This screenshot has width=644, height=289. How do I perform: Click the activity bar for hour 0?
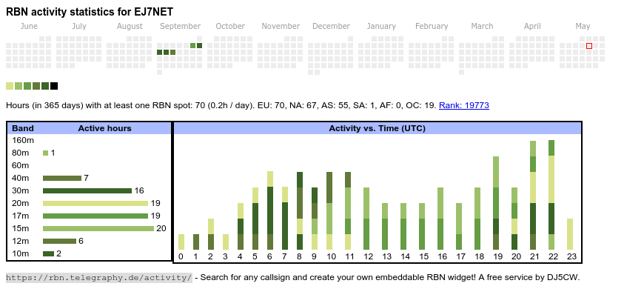tap(181, 242)
